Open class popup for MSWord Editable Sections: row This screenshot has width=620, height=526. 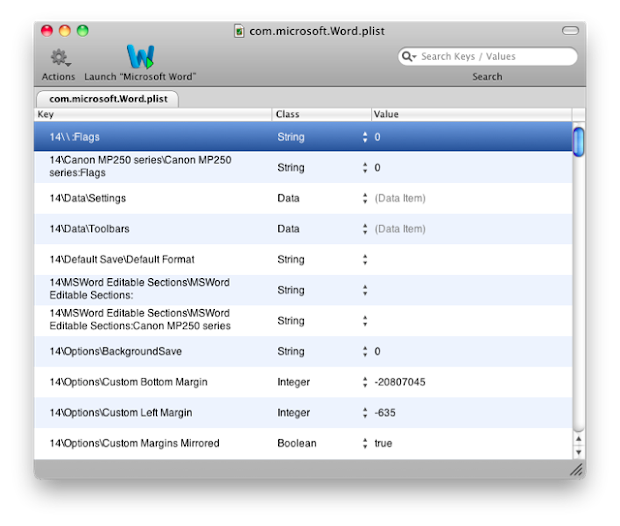pyautogui.click(x=365, y=290)
